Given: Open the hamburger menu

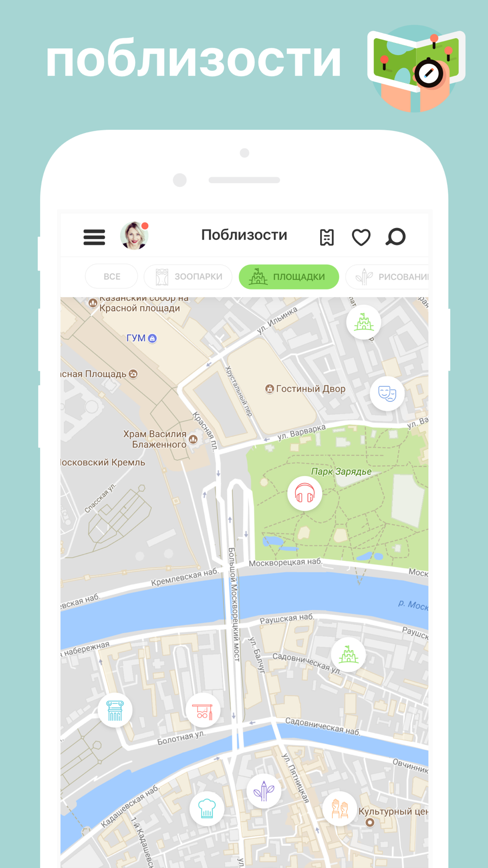Looking at the screenshot, I should pos(94,237).
